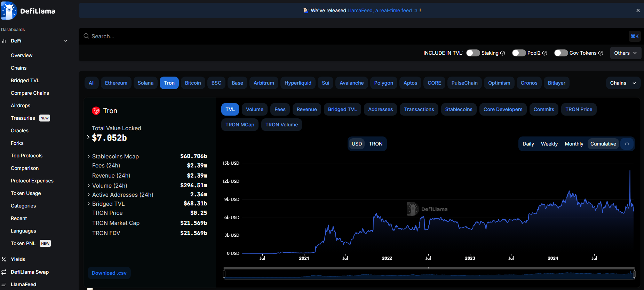This screenshot has height=290, width=644.
Task: Turn on the Gov Tokens switch
Action: point(561,53)
